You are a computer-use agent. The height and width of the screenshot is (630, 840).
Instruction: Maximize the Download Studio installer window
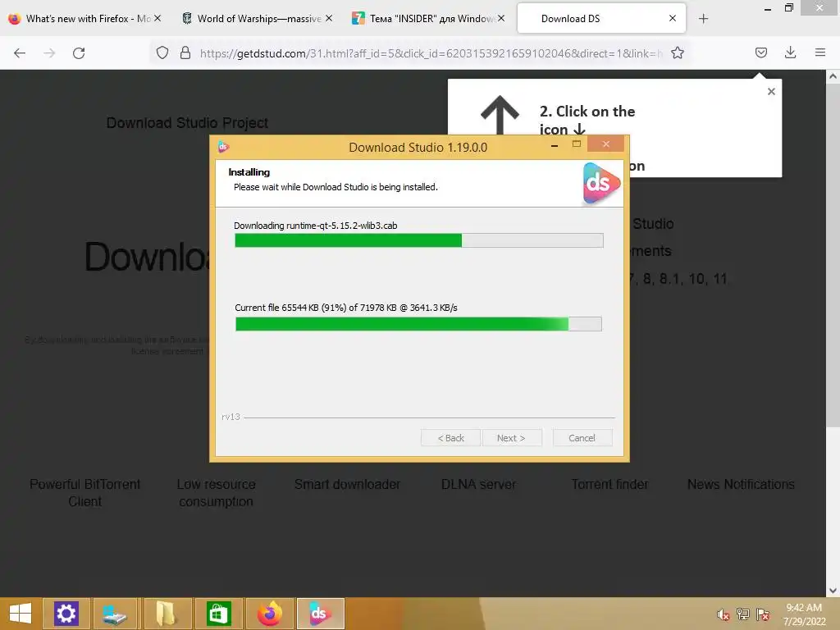(x=577, y=144)
